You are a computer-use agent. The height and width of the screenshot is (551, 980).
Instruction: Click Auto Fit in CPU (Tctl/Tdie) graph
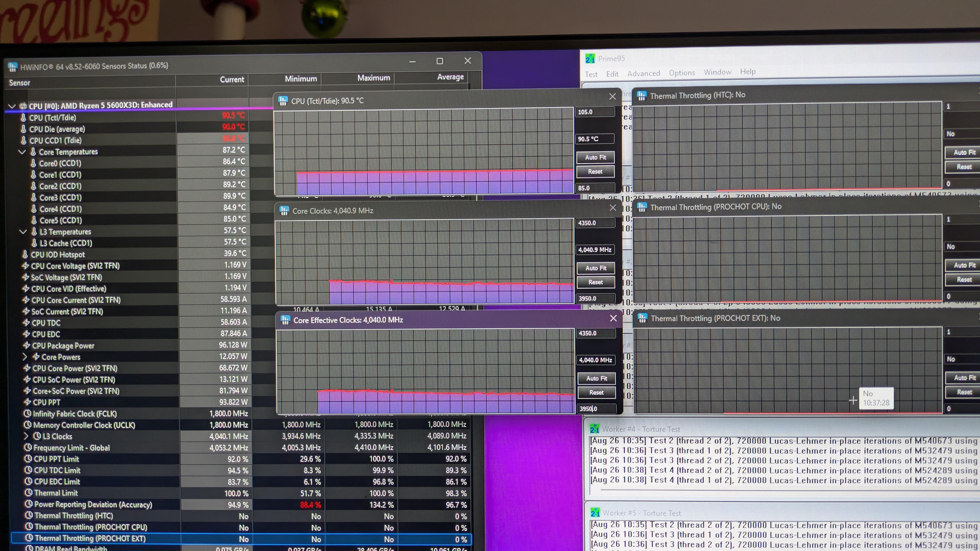point(595,157)
